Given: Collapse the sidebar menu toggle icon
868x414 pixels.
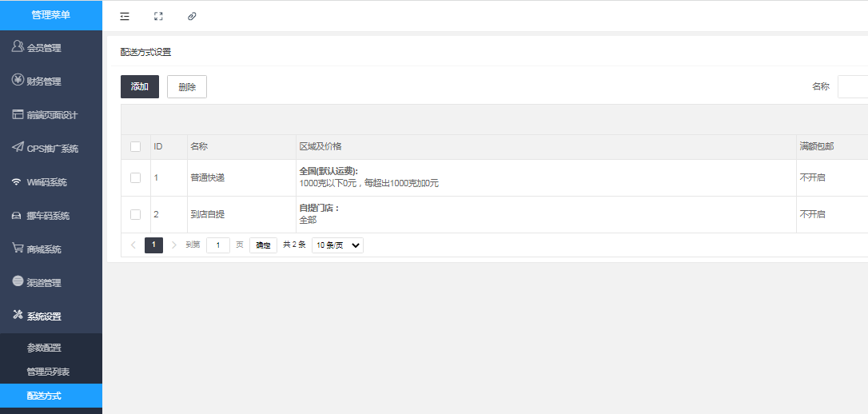Looking at the screenshot, I should (125, 16).
